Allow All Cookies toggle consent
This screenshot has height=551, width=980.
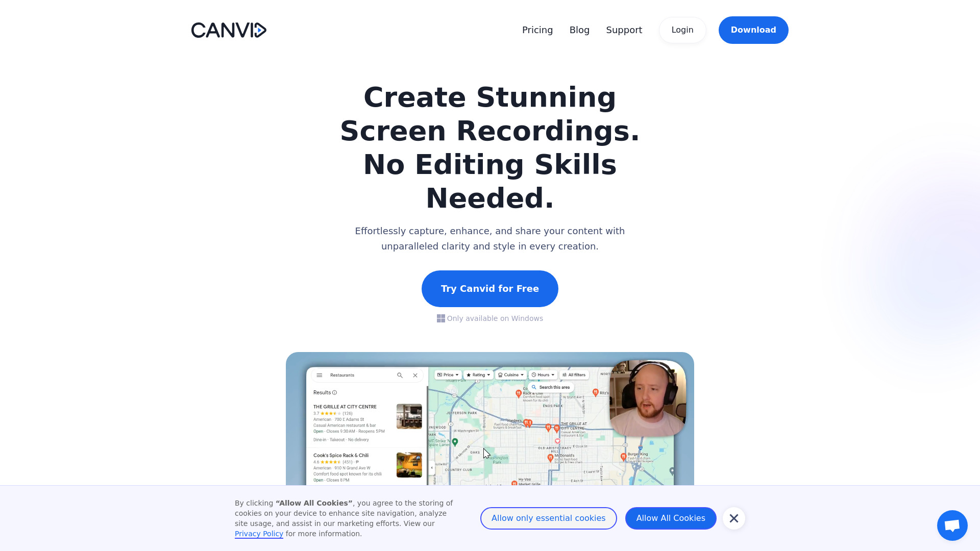[670, 518]
